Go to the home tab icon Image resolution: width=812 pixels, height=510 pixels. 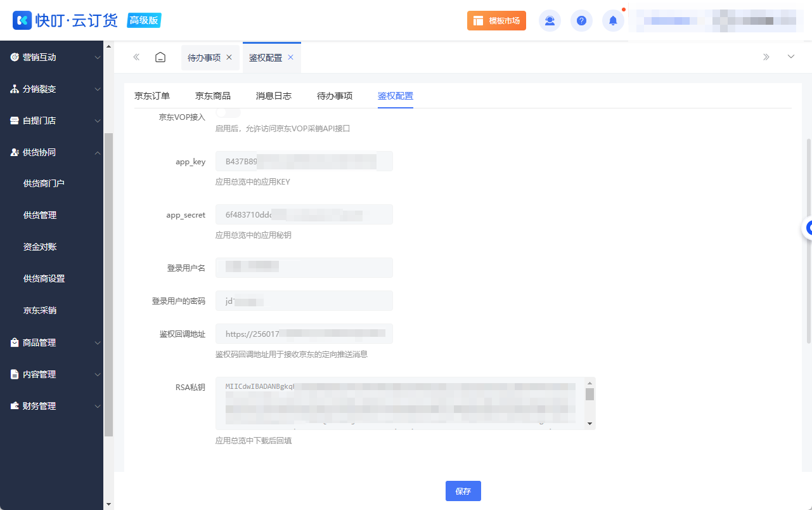160,57
